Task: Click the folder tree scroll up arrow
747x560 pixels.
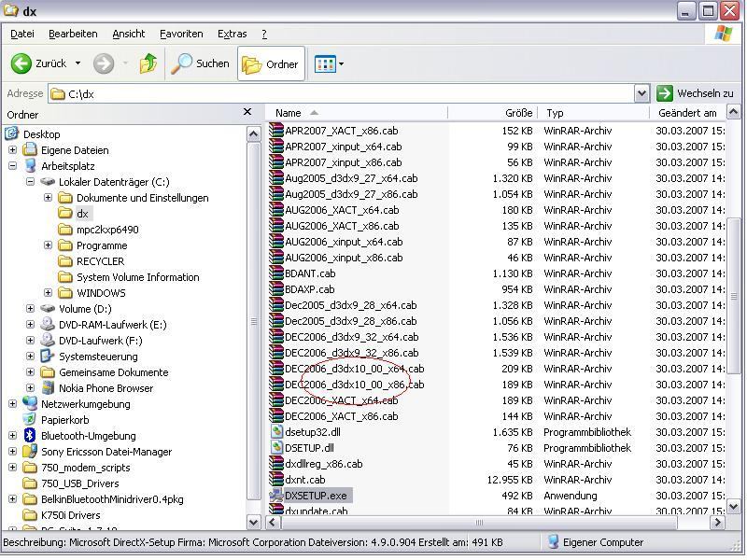Action: [253, 133]
